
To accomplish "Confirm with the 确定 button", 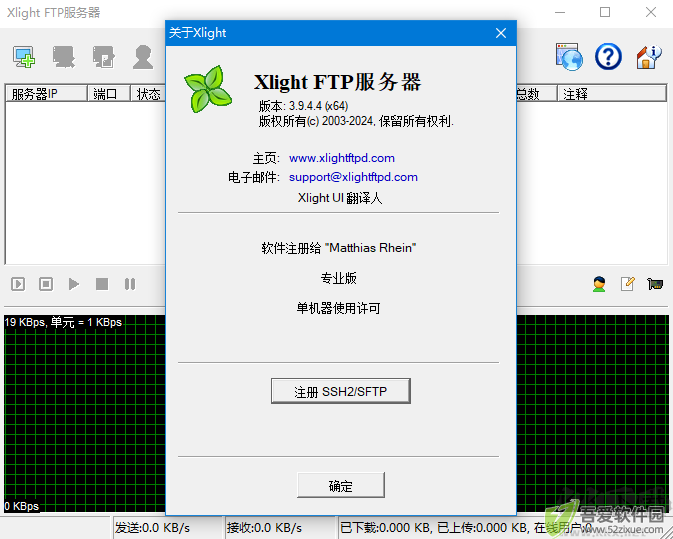I will pos(341,485).
